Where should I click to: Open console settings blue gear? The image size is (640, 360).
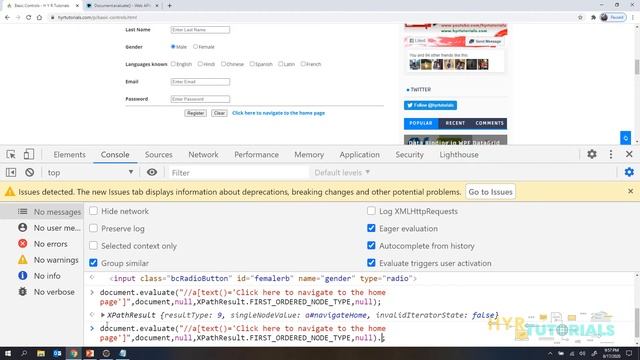tap(629, 172)
